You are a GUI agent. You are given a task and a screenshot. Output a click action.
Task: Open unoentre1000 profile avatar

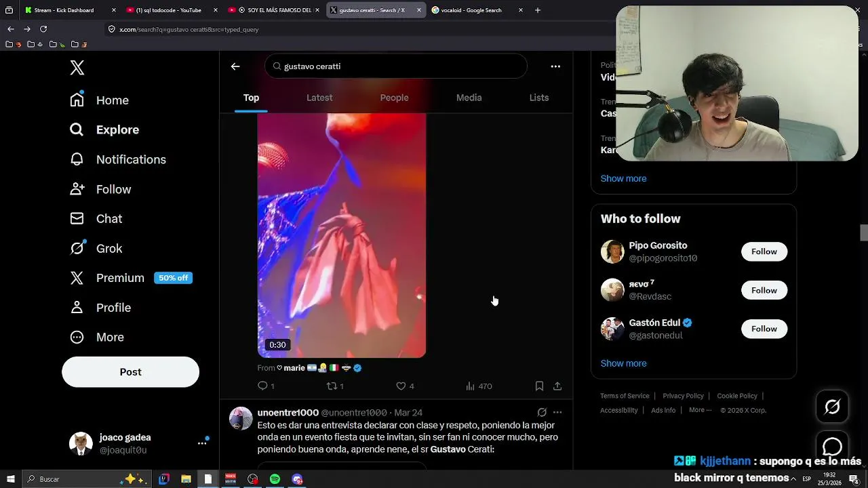tap(241, 418)
